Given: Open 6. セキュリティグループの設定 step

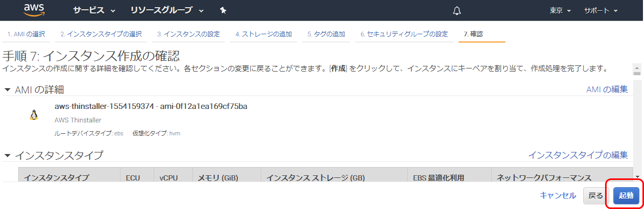Looking at the screenshot, I should (x=404, y=34).
